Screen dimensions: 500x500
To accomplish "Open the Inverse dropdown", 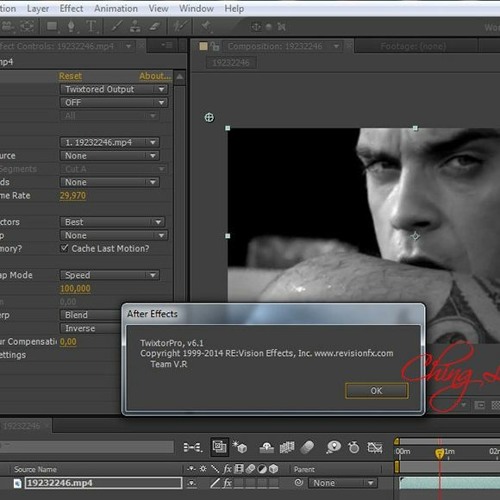I will point(91,328).
